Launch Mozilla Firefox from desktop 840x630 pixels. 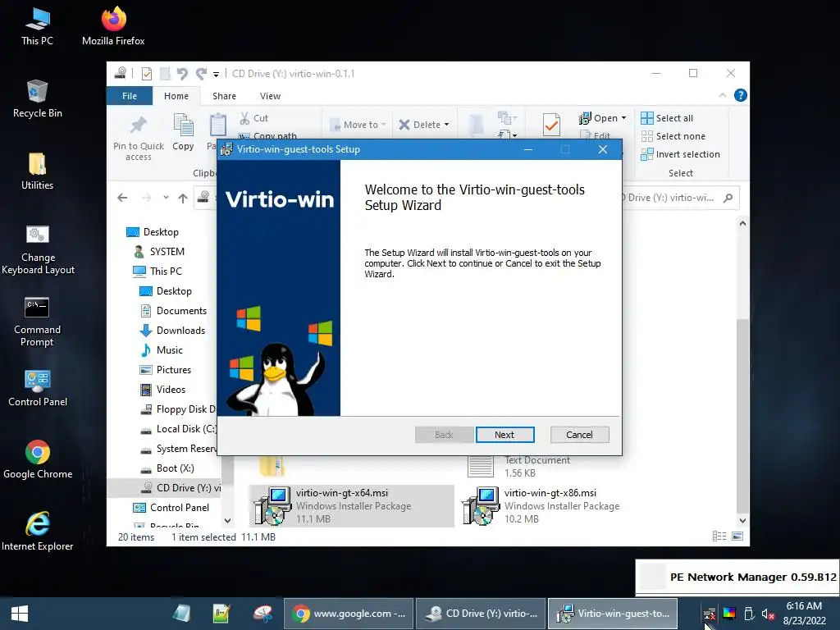point(113,25)
